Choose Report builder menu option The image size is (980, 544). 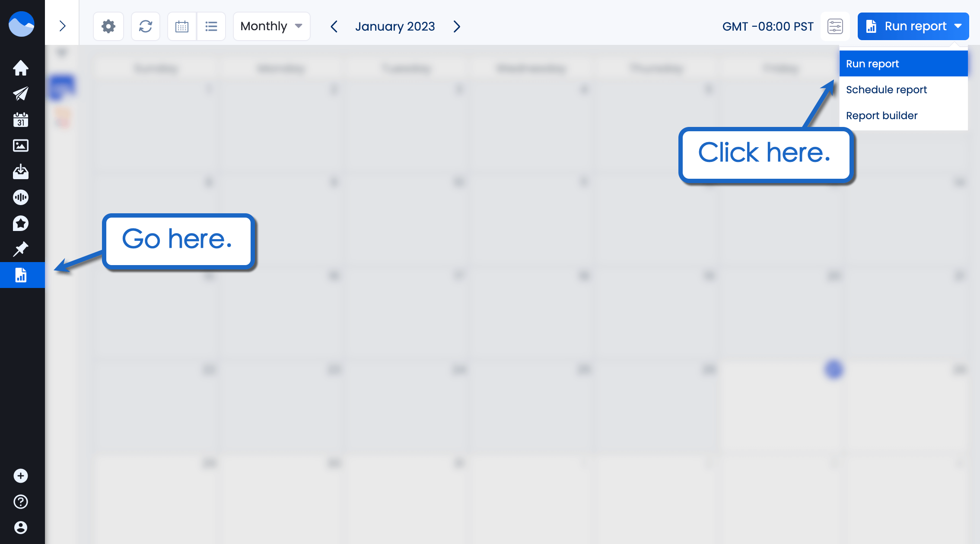tap(881, 116)
